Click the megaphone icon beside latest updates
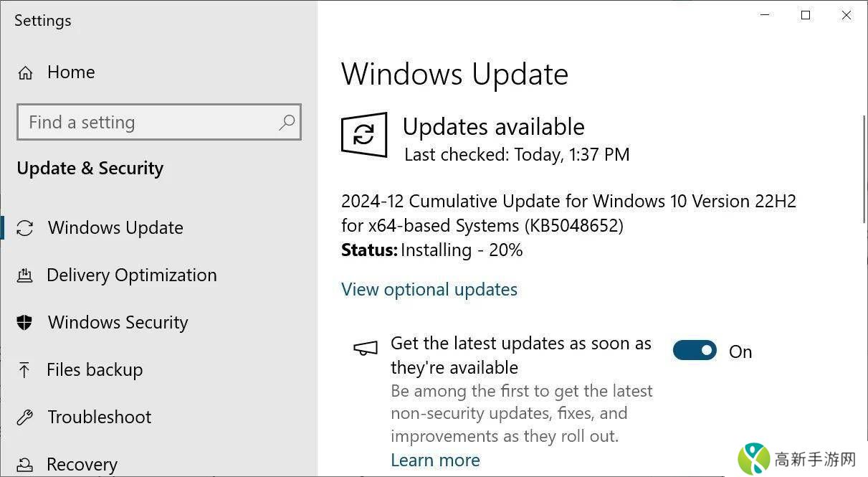Screen dimensions: 868x477 coord(366,348)
